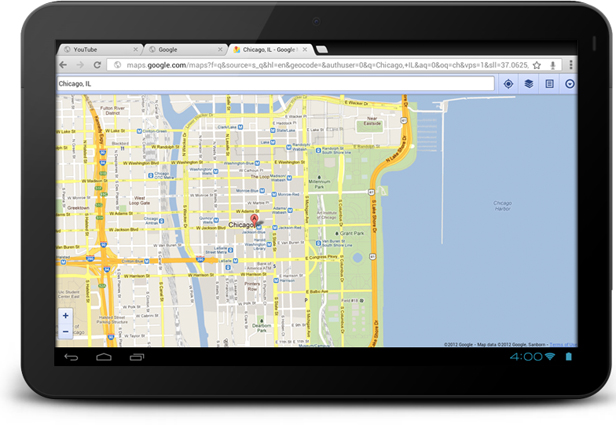Select the Jackson-Red transit station icon
616x425 pixels.
click(x=275, y=228)
